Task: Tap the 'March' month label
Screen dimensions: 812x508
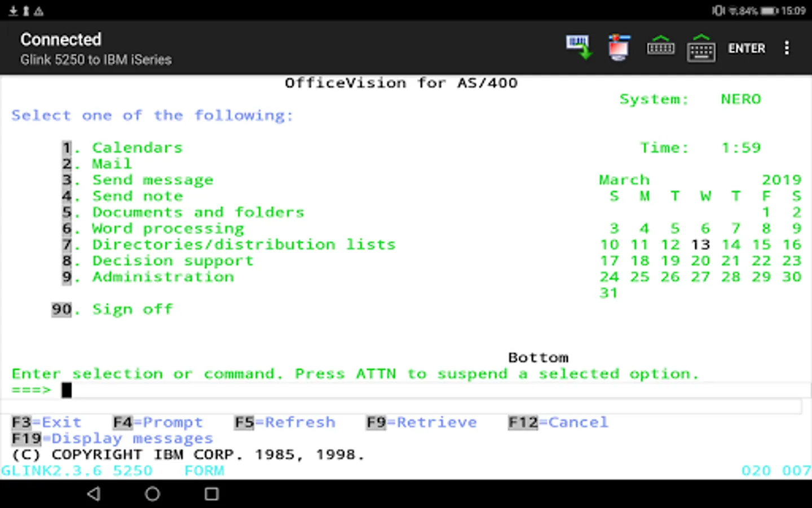Action: coord(624,181)
